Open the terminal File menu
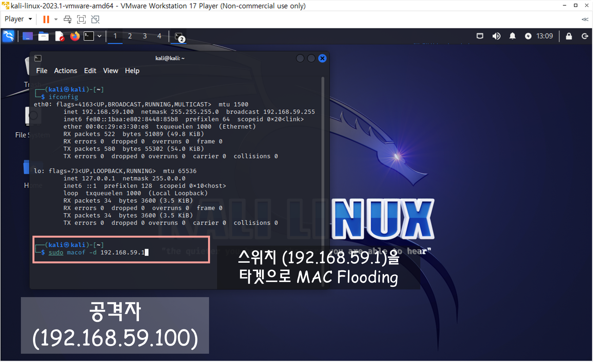Screen dimensions: 593x364 click(x=41, y=71)
